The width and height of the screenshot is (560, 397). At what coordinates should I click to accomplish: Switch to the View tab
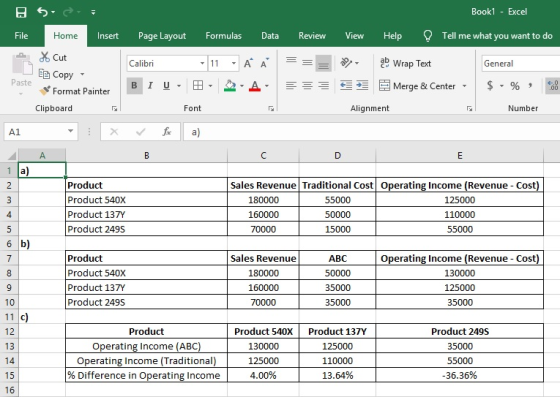tap(354, 36)
